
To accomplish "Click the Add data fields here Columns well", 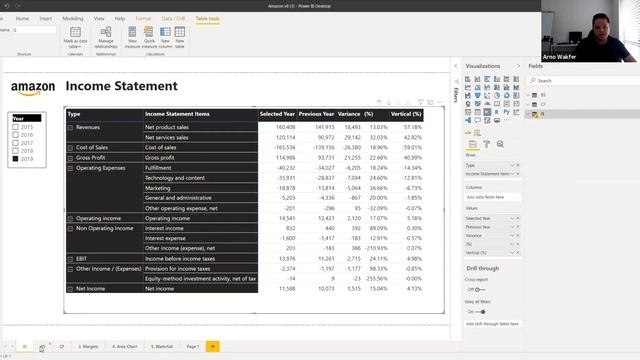I will coord(493,197).
